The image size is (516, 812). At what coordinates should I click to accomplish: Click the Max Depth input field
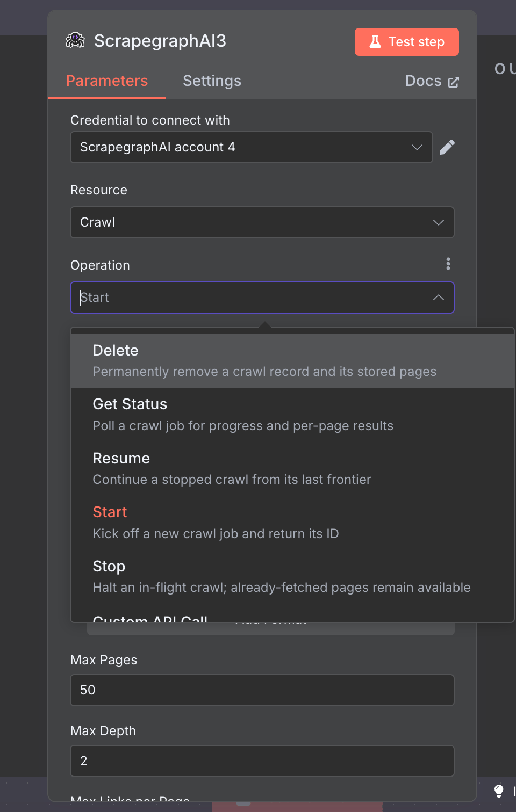[262, 761]
